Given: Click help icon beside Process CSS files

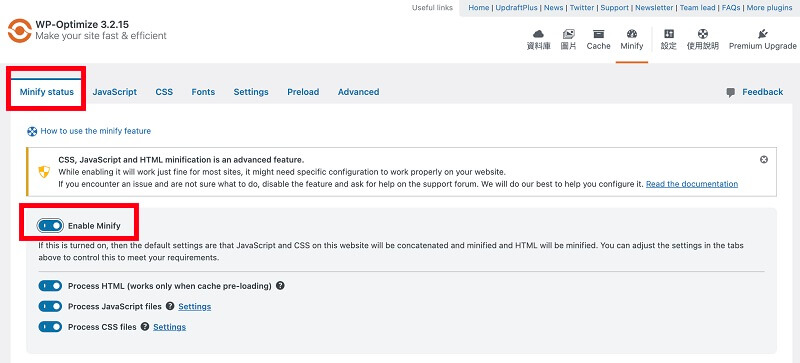Looking at the screenshot, I should [145, 326].
